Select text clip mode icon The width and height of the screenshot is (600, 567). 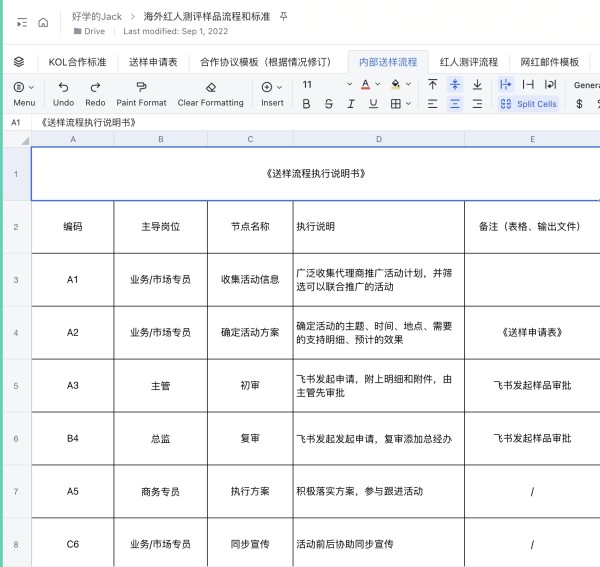click(528, 84)
